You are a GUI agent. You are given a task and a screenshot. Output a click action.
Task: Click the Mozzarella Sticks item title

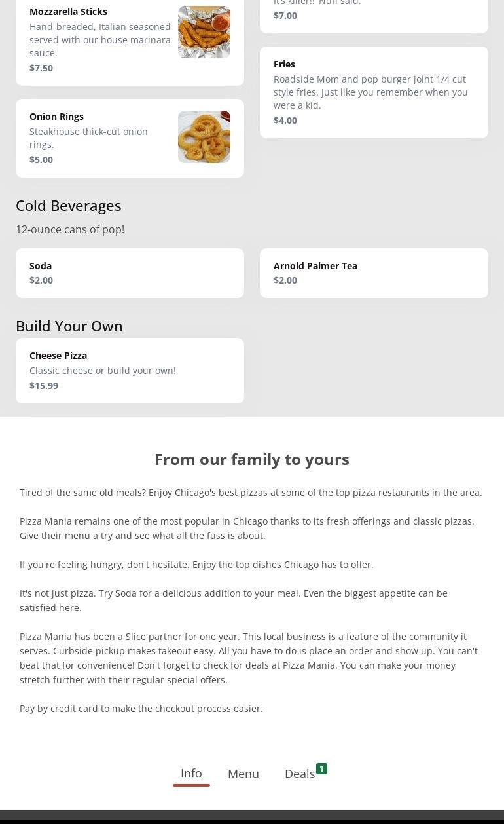[x=68, y=12]
